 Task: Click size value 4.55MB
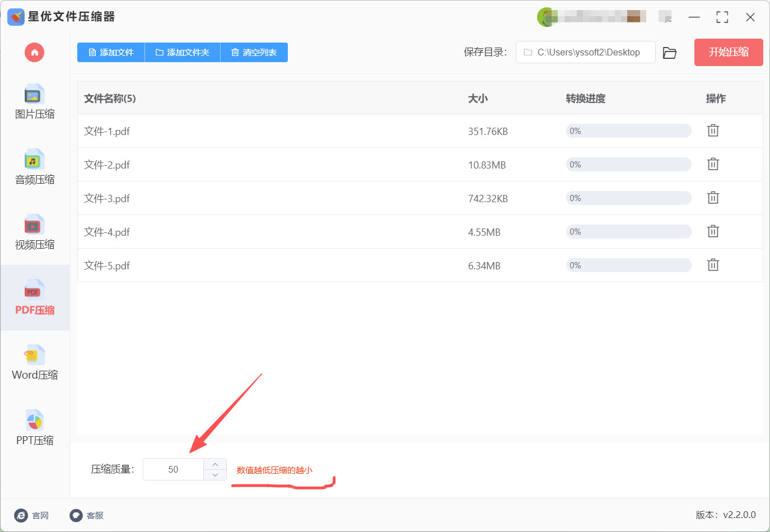484,232
